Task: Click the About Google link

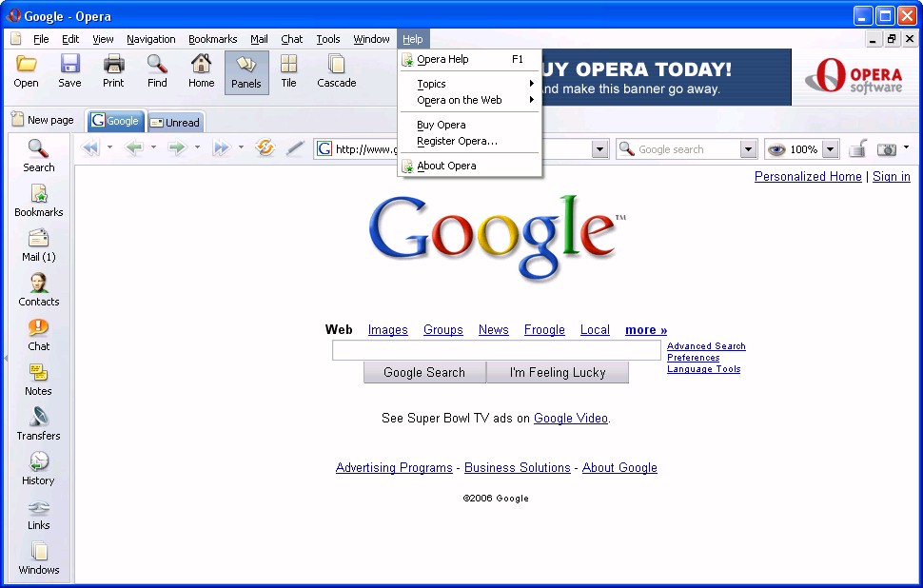Action: 619,467
